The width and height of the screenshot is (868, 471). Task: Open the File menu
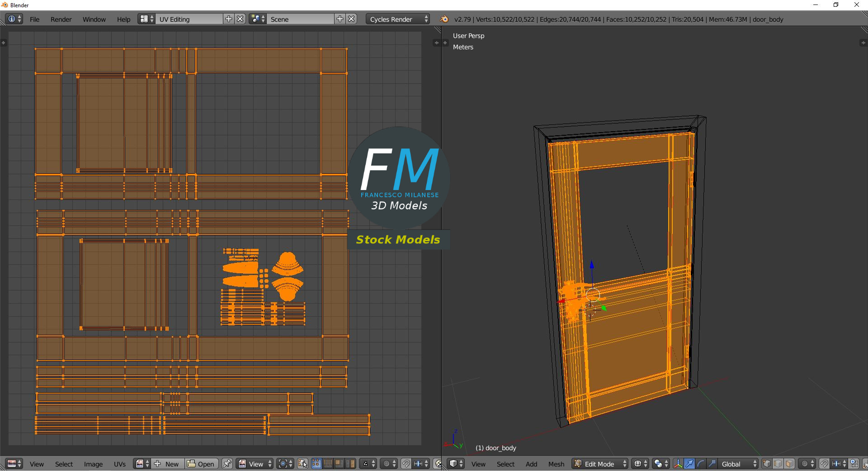(34, 19)
